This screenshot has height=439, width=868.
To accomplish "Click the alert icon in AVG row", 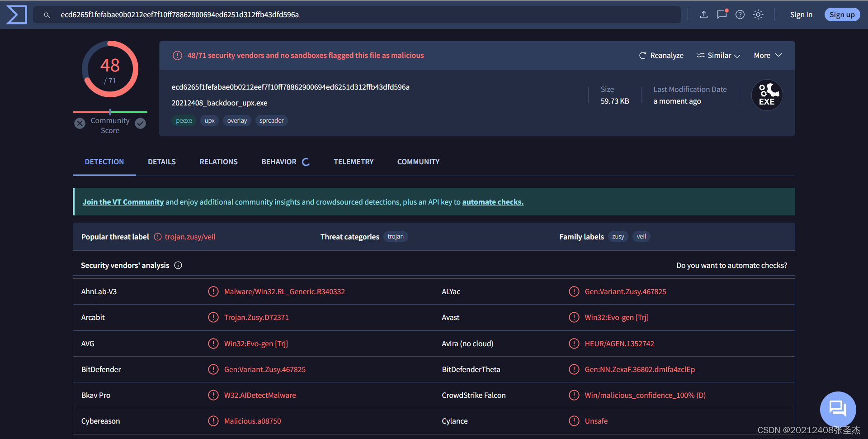I will pos(213,344).
